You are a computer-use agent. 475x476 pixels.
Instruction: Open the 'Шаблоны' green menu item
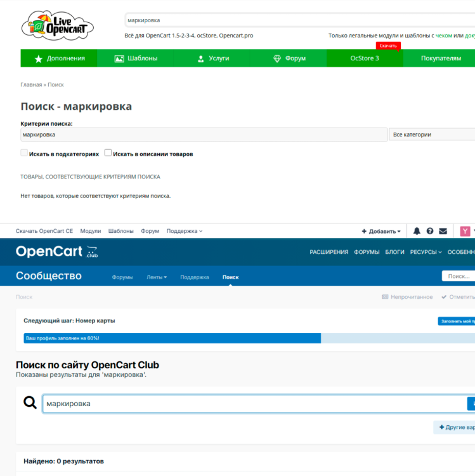[x=136, y=58]
